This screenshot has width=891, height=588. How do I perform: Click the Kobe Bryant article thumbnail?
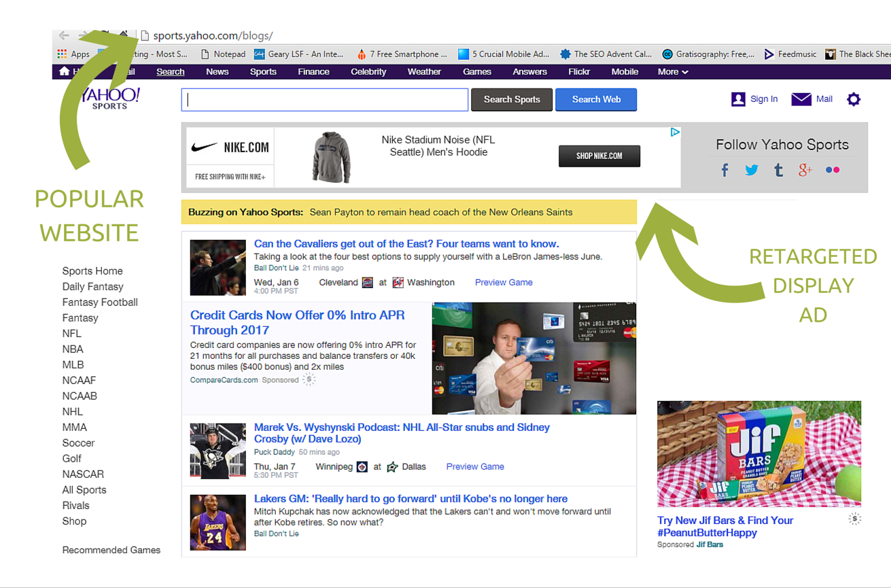217,522
